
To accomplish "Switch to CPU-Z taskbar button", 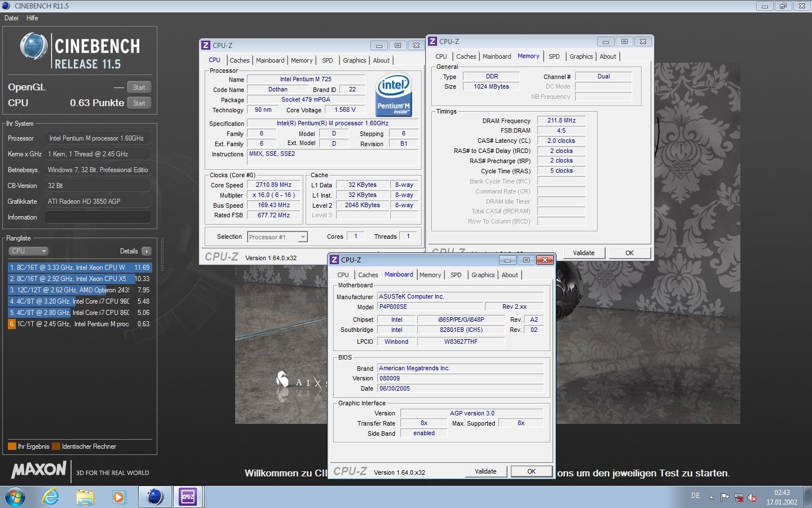I will tap(188, 497).
